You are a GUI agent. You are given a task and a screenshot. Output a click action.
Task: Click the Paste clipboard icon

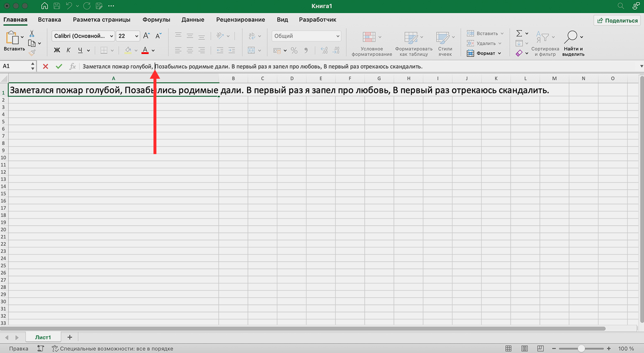(12, 38)
